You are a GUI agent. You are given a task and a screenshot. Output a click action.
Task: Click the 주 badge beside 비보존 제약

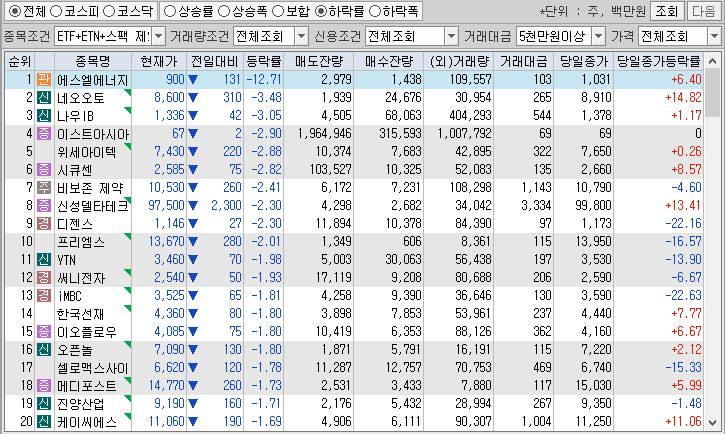click(44, 188)
